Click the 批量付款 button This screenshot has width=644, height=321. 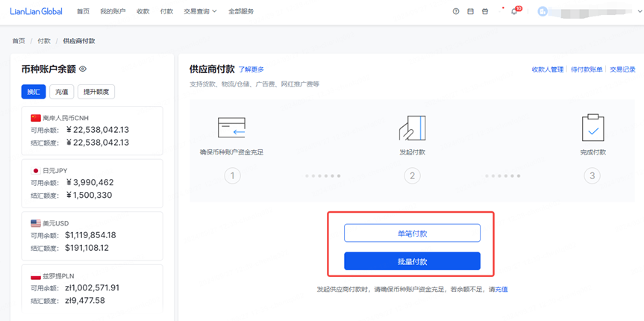pyautogui.click(x=412, y=261)
